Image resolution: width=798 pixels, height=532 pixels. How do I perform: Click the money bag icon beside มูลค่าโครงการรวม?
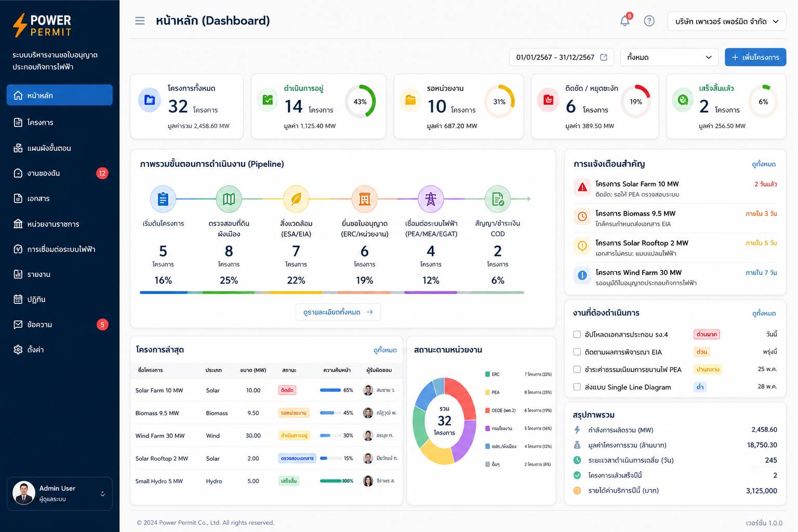click(x=577, y=445)
